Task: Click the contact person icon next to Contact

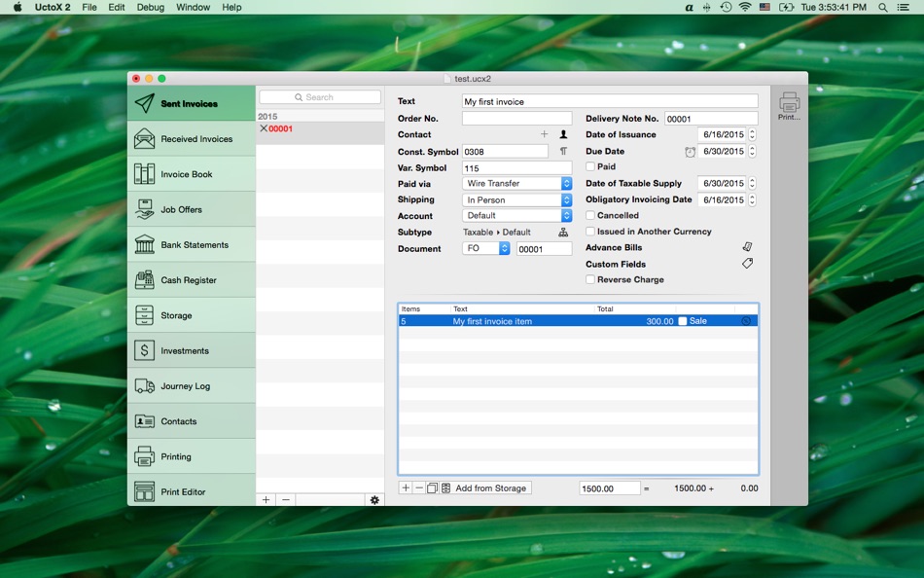Action: coord(564,134)
